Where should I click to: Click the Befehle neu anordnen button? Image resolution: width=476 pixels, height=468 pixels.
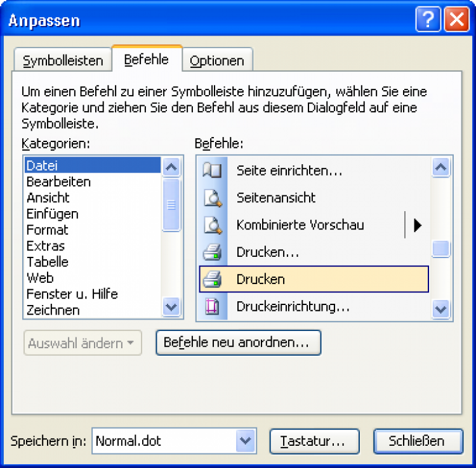pyautogui.click(x=238, y=343)
